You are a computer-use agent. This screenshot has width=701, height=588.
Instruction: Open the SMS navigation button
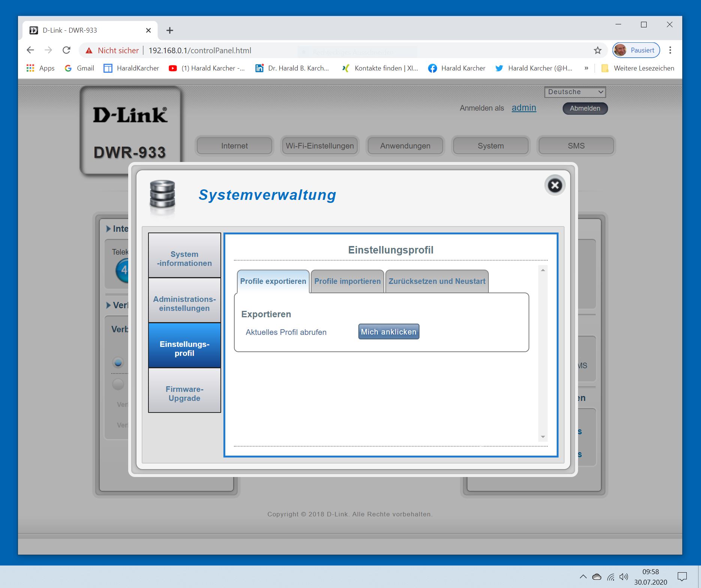[576, 146]
